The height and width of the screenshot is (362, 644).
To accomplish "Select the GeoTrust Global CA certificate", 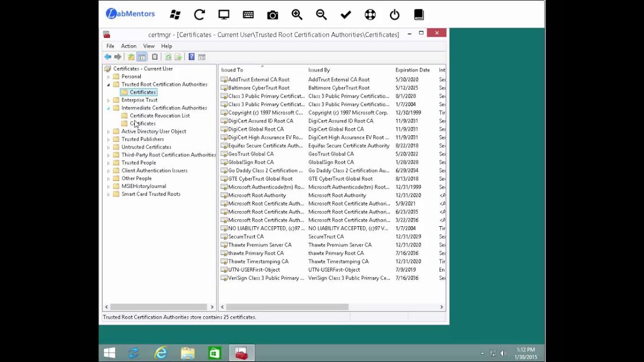I will [251, 154].
